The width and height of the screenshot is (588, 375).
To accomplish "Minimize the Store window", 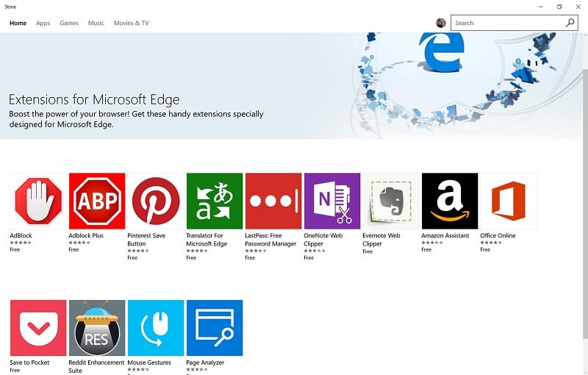I will 541,7.
